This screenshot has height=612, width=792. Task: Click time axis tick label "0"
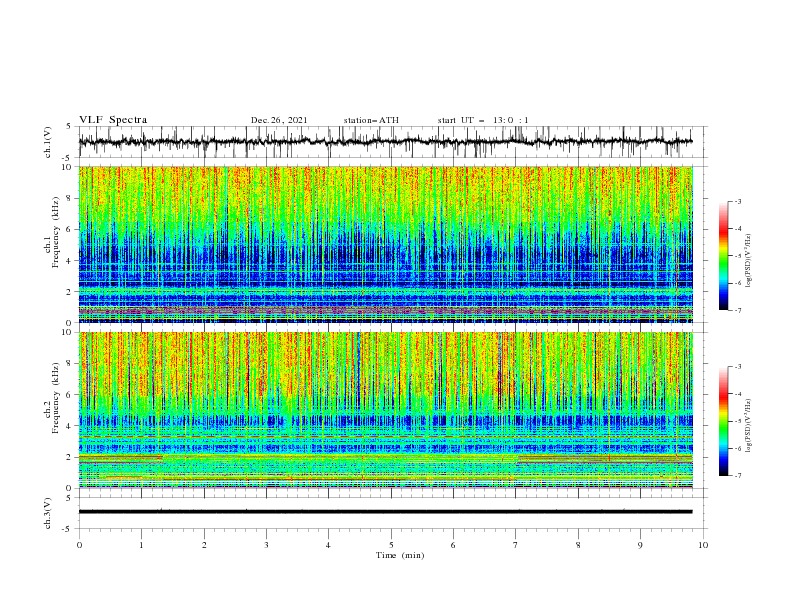tap(79, 545)
